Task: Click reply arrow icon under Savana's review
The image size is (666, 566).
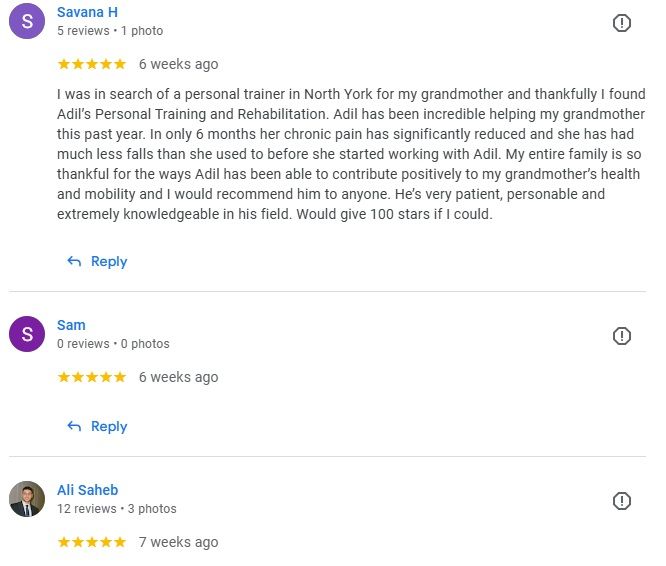Action: click(74, 261)
